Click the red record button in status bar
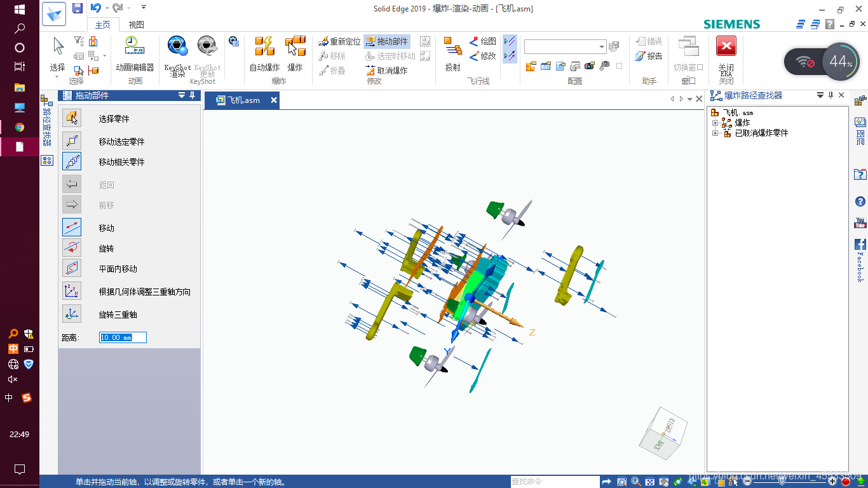The image size is (868, 488). pyautogui.click(x=846, y=482)
